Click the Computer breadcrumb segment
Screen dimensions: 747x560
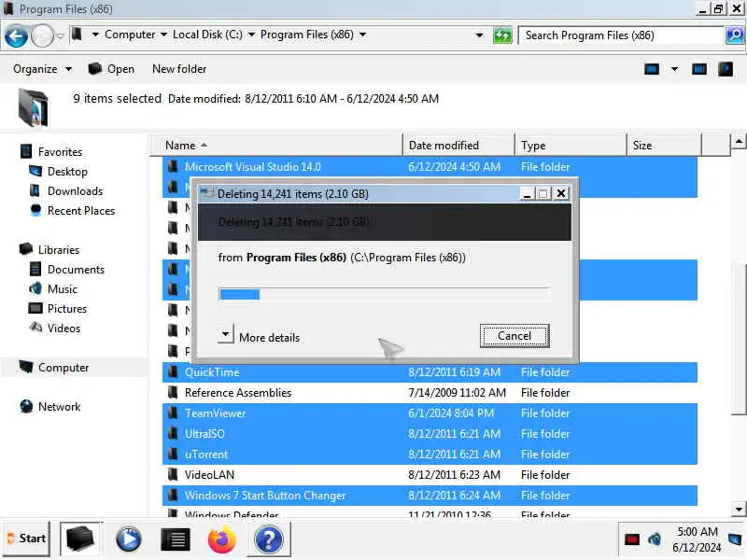[x=130, y=35]
